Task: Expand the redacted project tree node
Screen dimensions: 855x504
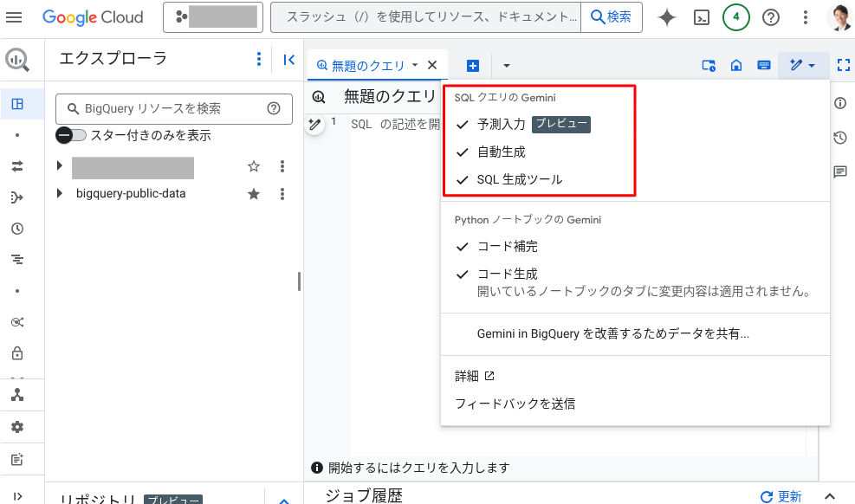Action: 60,165
